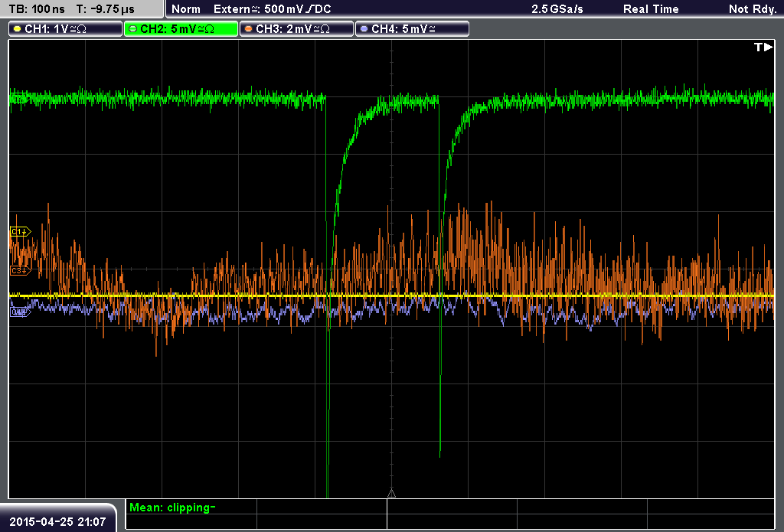Click the C3 ground level marker
This screenshot has width=784, height=532.
(x=20, y=270)
